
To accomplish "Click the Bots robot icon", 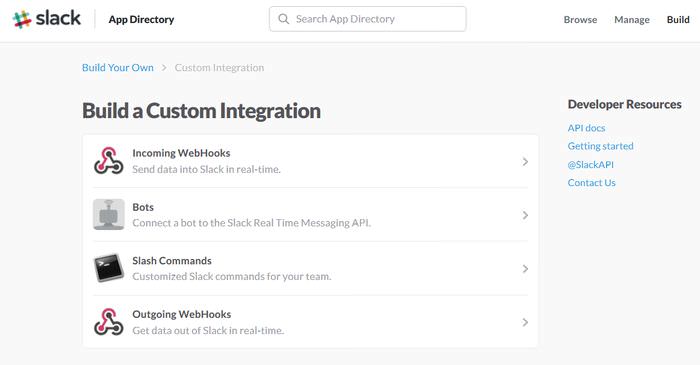I will coord(108,215).
